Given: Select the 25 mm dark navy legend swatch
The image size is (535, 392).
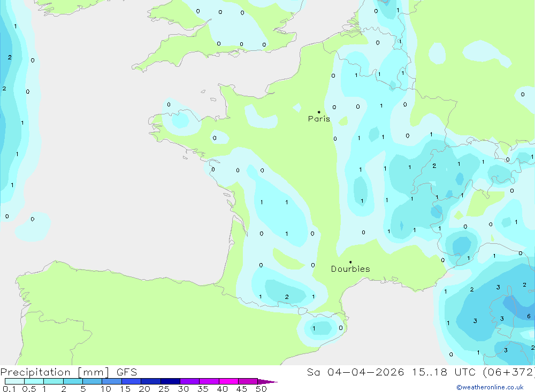Looking at the screenshot, I should 170,381.
